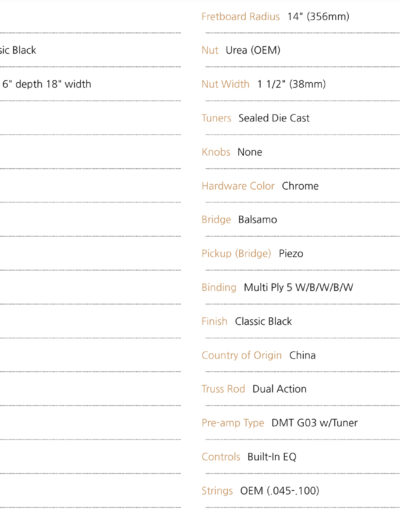Click the Truss Rod label

click(223, 389)
